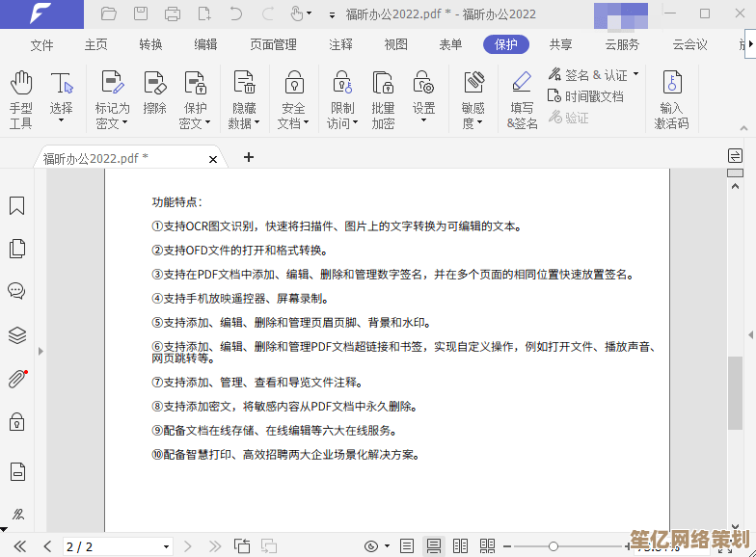Viewport: 756px width, 557px height.
Task: Open the page number dropdown list
Action: 166,546
